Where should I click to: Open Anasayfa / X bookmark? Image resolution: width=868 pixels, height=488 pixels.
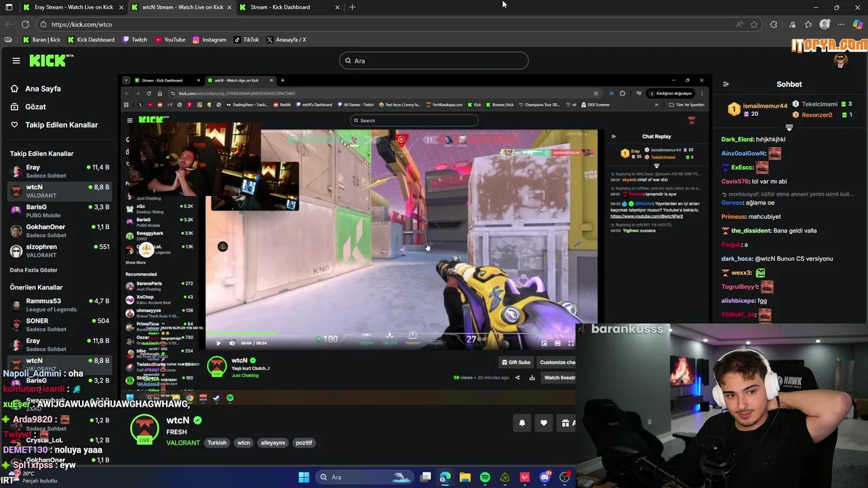(286, 39)
